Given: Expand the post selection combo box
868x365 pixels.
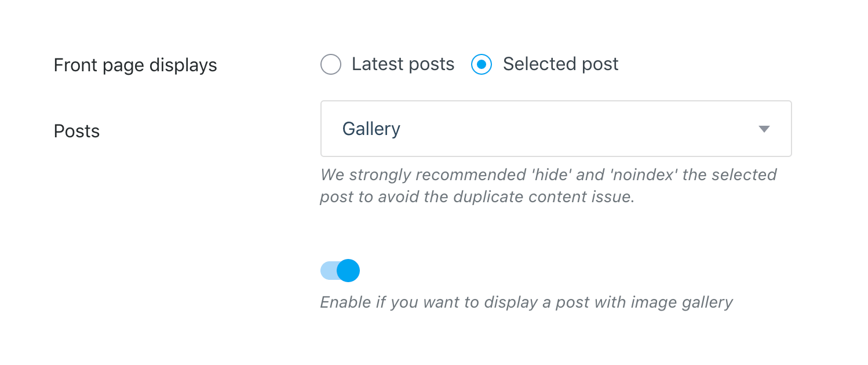Looking at the screenshot, I should point(556,129).
